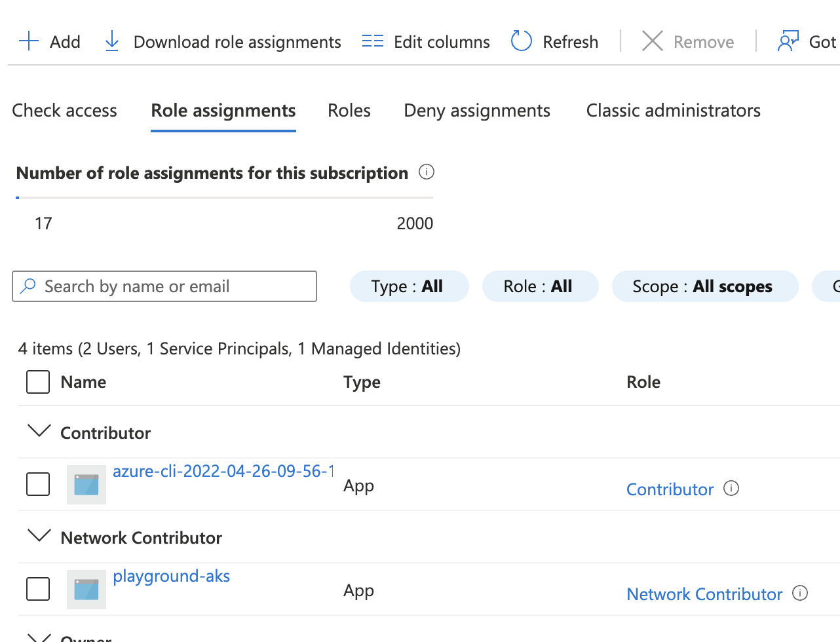This screenshot has height=642, width=840.
Task: Click the azure-cli app icon thumbnail
Action: [86, 485]
